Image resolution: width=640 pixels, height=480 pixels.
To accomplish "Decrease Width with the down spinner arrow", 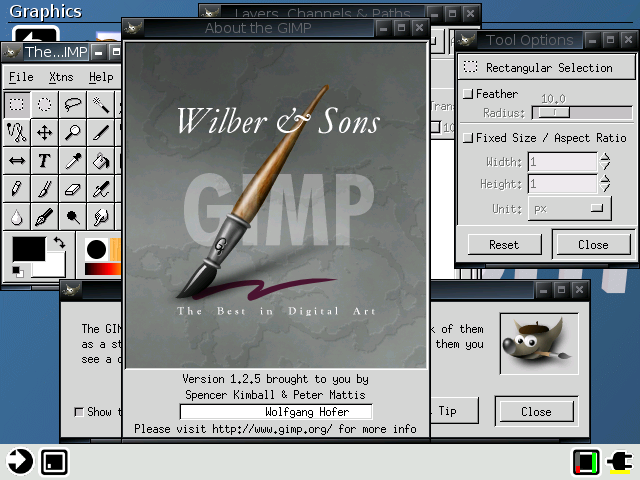I will click(x=605, y=166).
